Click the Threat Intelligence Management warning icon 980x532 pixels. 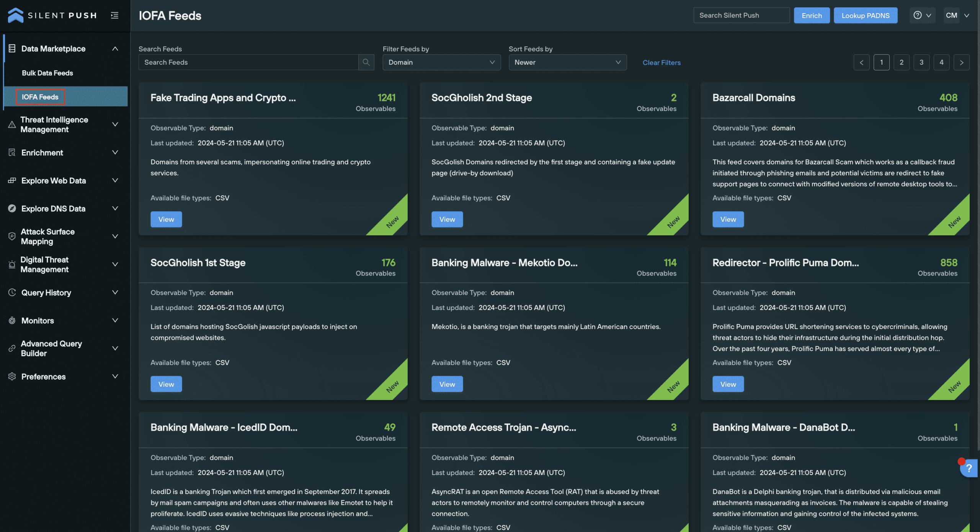pos(12,124)
